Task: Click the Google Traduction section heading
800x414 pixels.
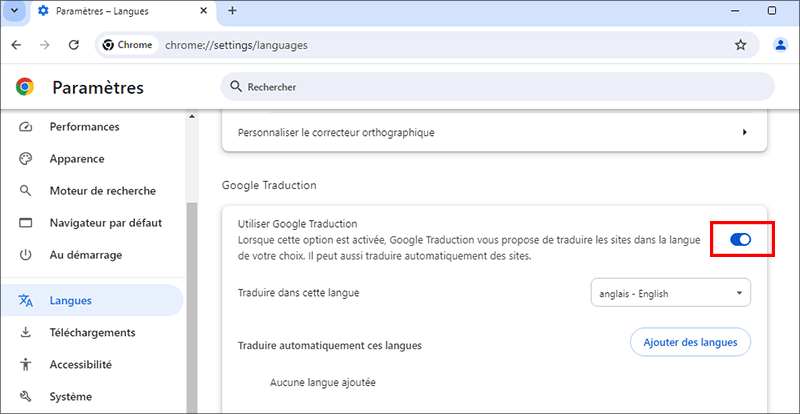Action: click(269, 185)
